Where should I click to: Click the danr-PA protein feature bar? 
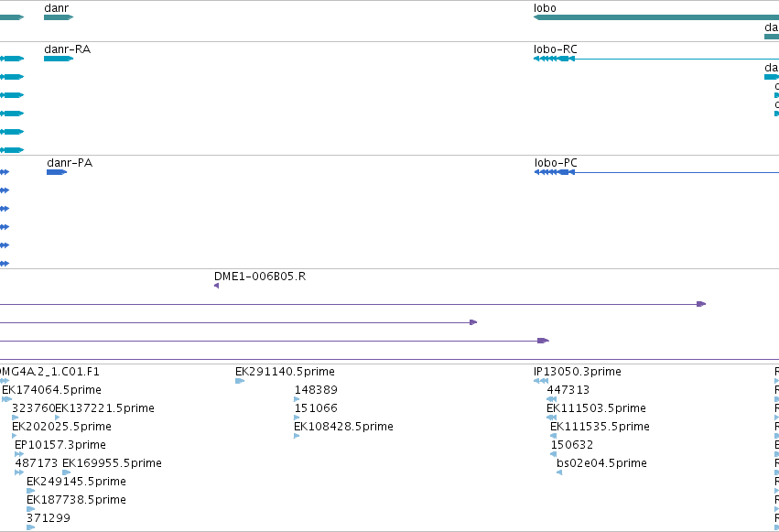pyautogui.click(x=57, y=172)
